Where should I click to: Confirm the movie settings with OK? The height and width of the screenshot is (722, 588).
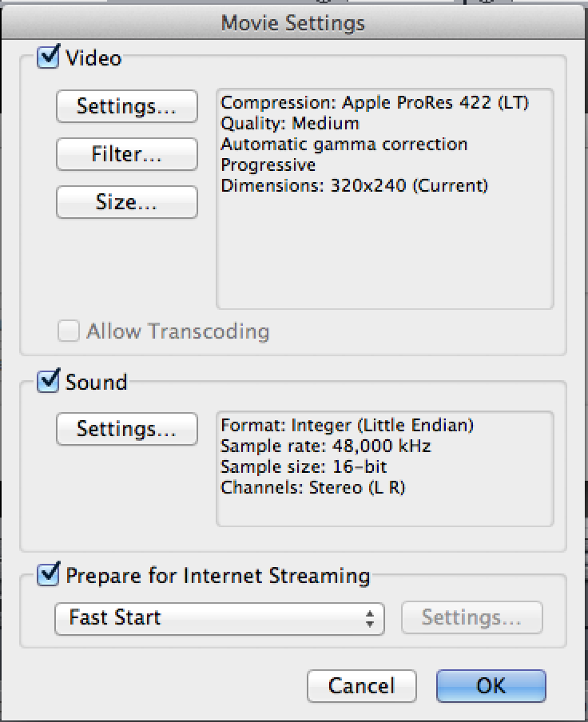point(491,686)
